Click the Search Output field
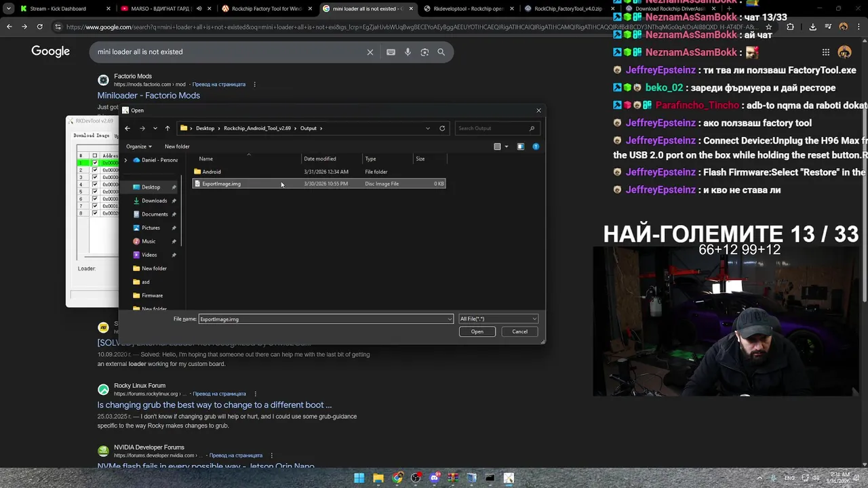 point(496,128)
